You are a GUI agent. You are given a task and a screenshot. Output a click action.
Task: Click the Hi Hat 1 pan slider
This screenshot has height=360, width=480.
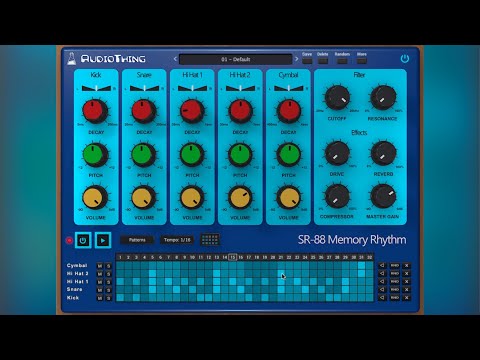pos(192,88)
